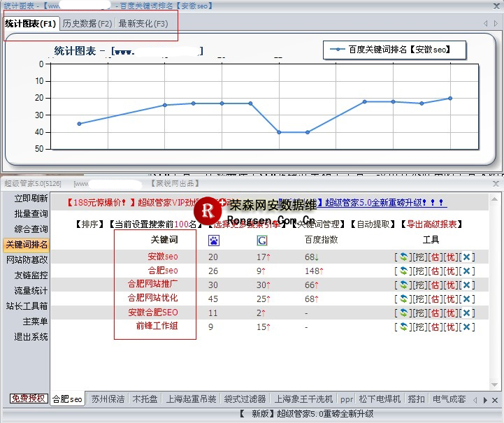This screenshot has width=504, height=423.
Task: Open 站长工具箱 from the sidebar
Action: pyautogui.click(x=27, y=306)
